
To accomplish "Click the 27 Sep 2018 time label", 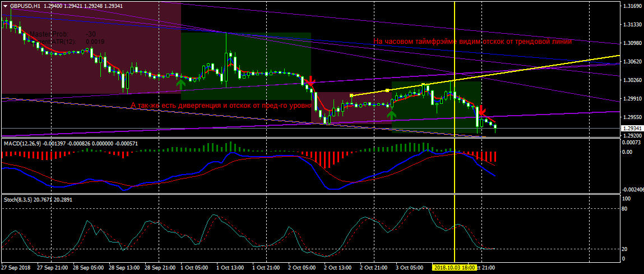I will point(15,267).
